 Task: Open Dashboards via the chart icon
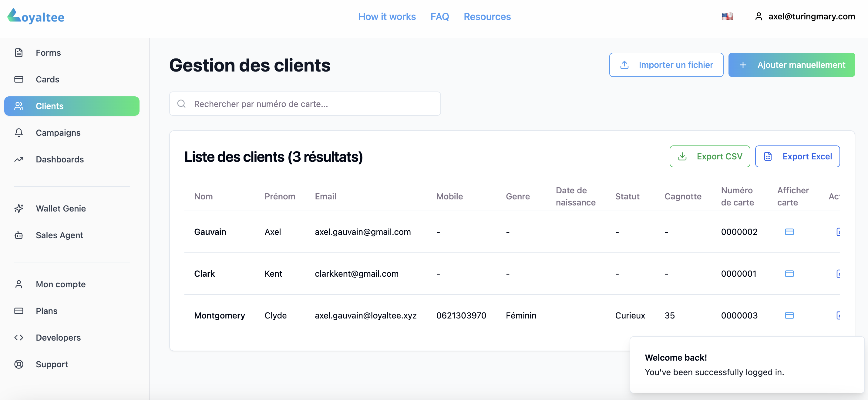point(19,159)
